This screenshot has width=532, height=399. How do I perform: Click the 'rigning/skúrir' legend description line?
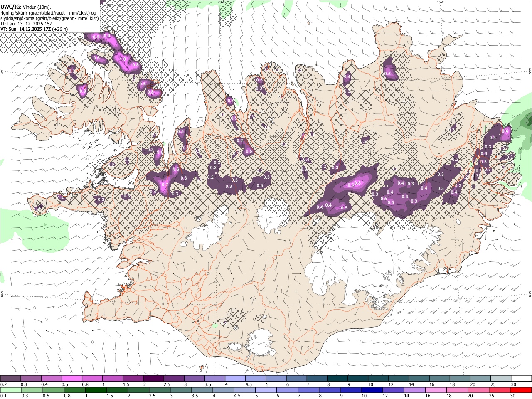48,12
